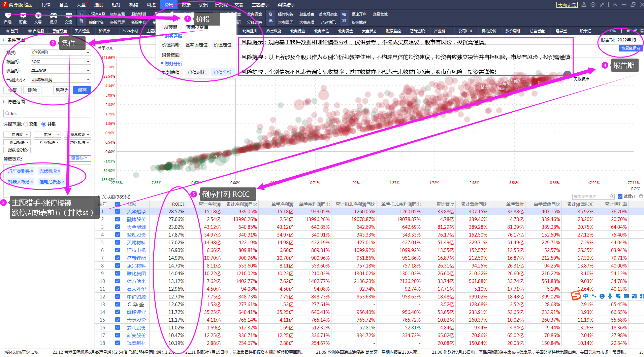Image resolution: width=644 pixels, height=357 pixels.
Task: Click star favorite icon in tab bar
Action: 628,31
